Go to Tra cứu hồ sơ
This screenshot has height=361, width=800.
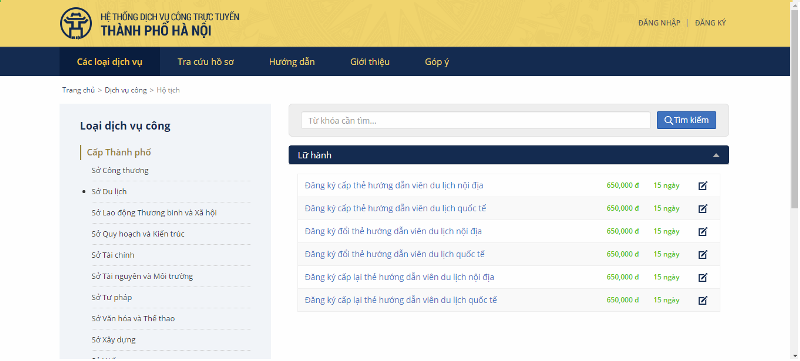(x=206, y=62)
